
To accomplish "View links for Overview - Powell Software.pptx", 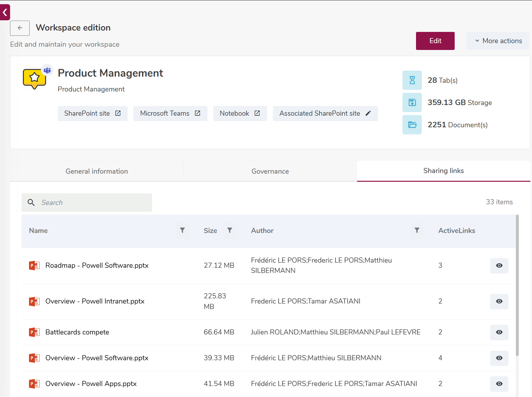I will 499,358.
